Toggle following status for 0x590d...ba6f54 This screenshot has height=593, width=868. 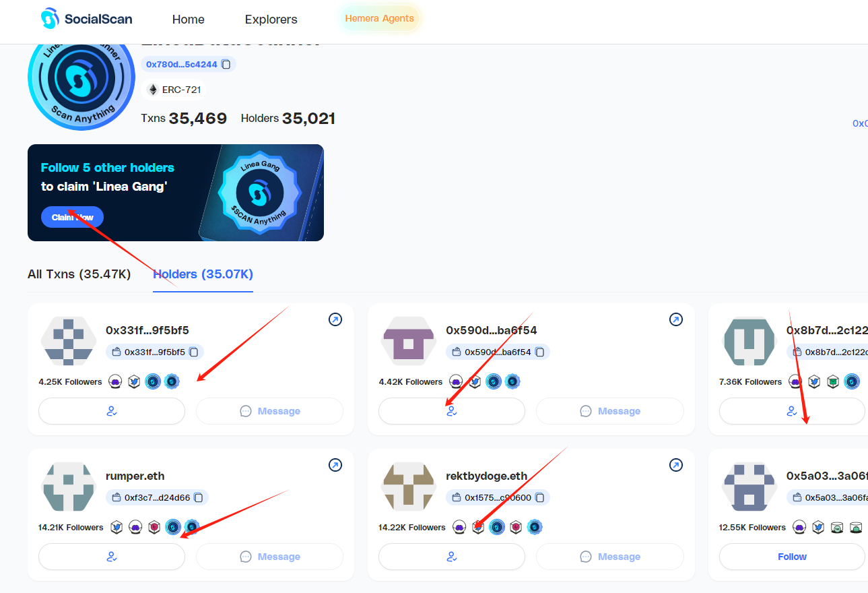pyautogui.click(x=452, y=411)
